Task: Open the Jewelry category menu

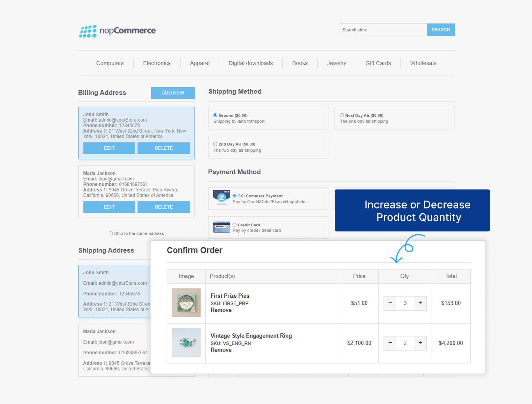Action: coord(336,63)
